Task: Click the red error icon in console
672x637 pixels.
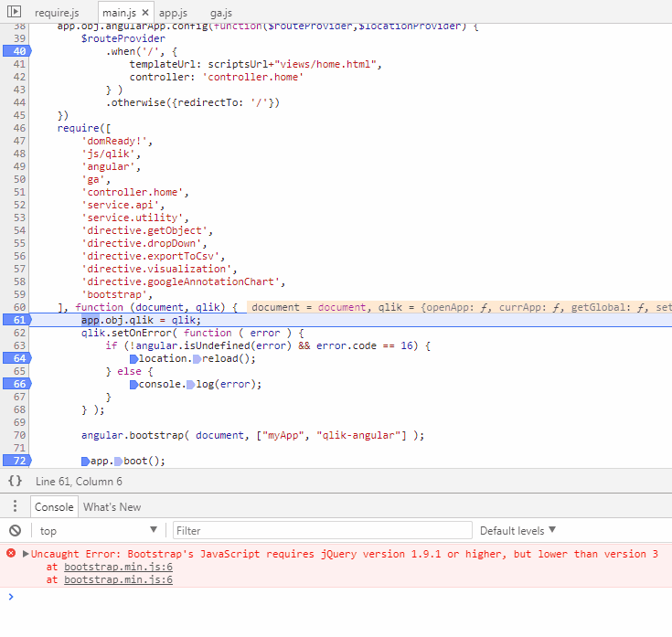Action: pyautogui.click(x=11, y=554)
